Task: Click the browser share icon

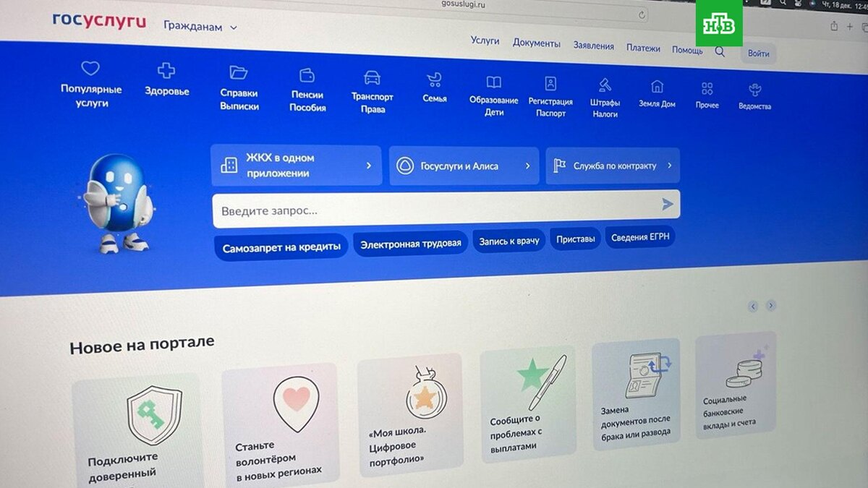Action: [x=834, y=26]
